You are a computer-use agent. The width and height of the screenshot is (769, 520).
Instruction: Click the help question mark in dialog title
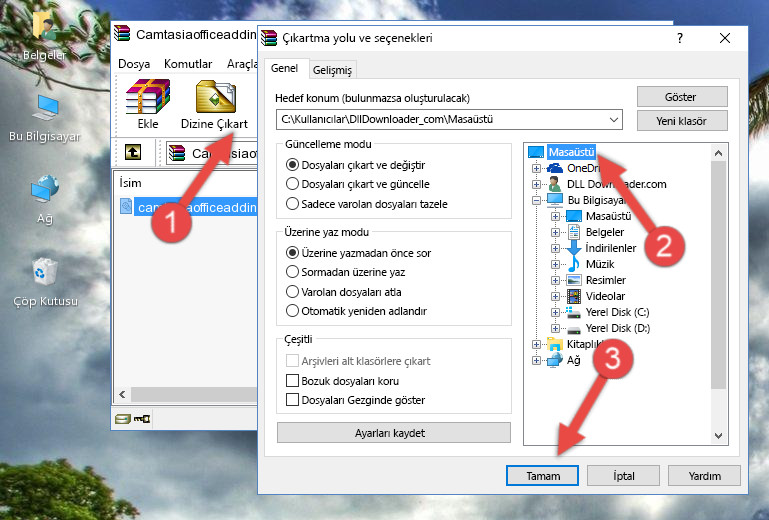click(x=680, y=38)
